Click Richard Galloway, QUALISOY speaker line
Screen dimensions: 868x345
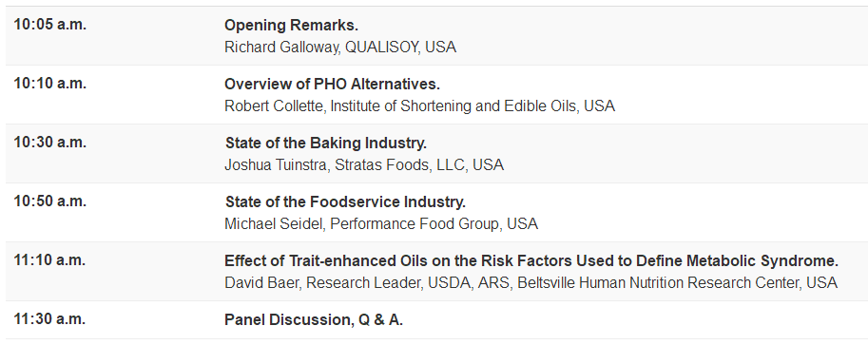coord(340,48)
